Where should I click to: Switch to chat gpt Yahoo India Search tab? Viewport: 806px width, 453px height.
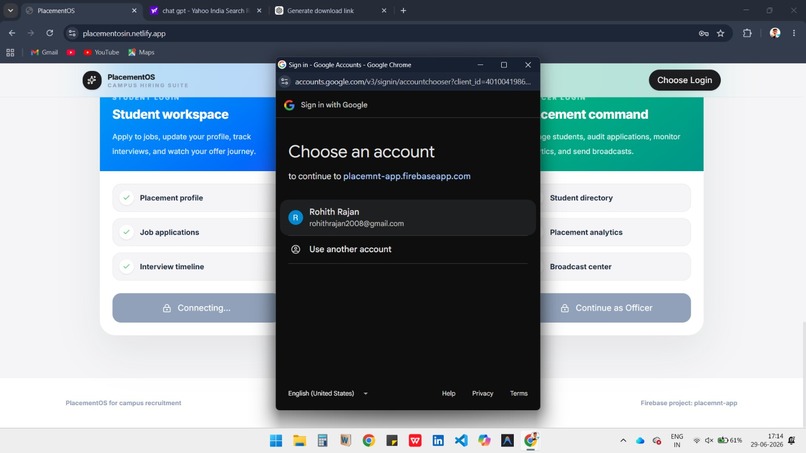(206, 10)
